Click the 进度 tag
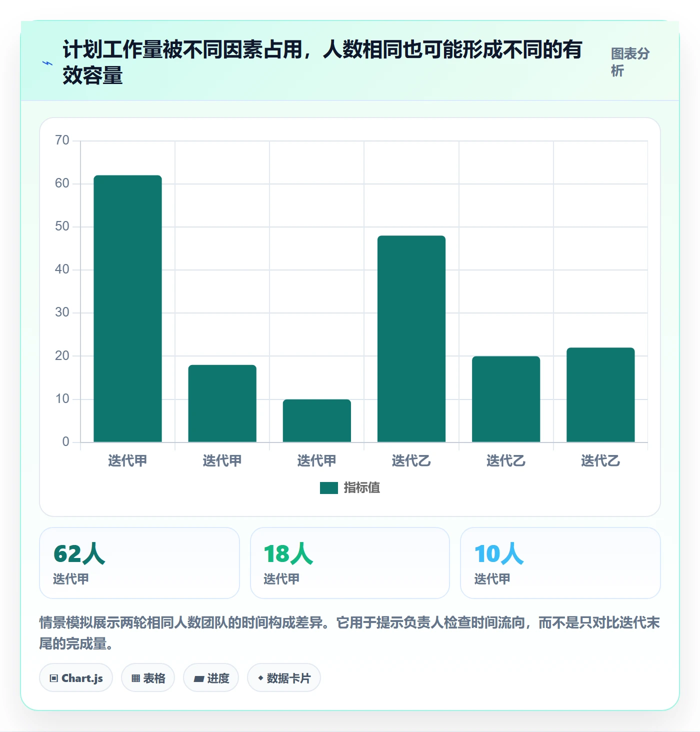 (x=211, y=678)
